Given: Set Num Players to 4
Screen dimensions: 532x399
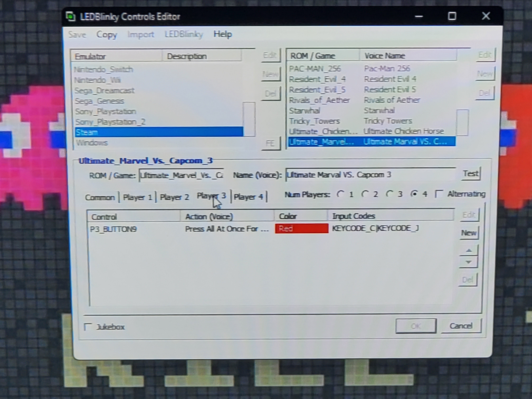Looking at the screenshot, I should (x=419, y=194).
